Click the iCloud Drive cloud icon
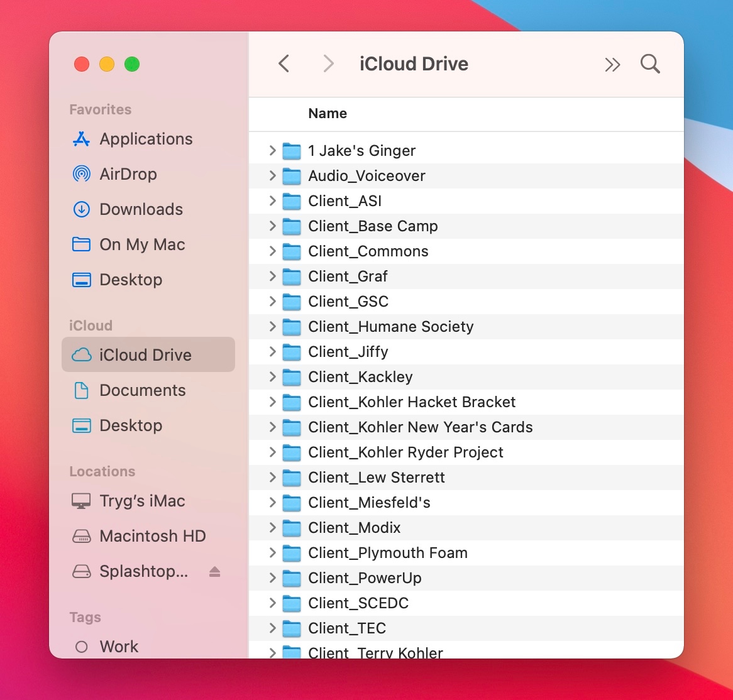The height and width of the screenshot is (700, 733). (x=81, y=354)
